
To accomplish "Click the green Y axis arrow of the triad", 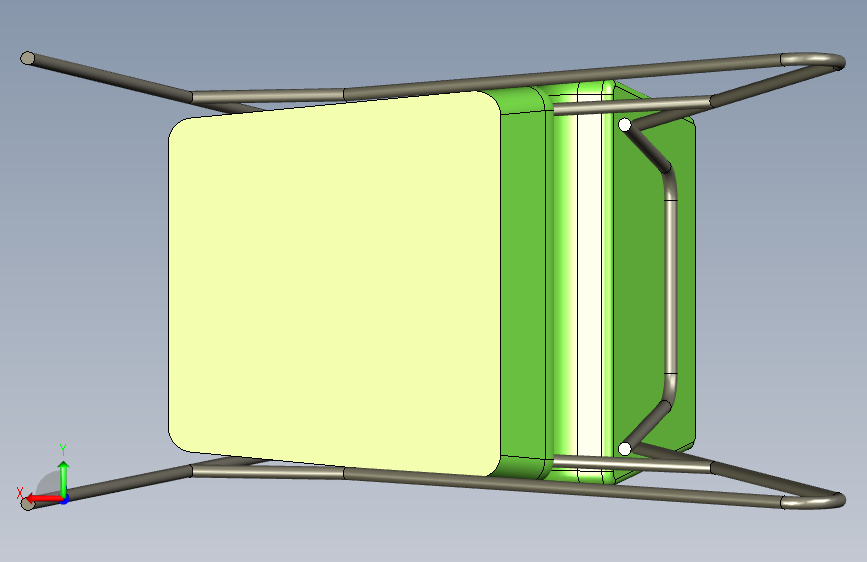I will coord(64,478).
